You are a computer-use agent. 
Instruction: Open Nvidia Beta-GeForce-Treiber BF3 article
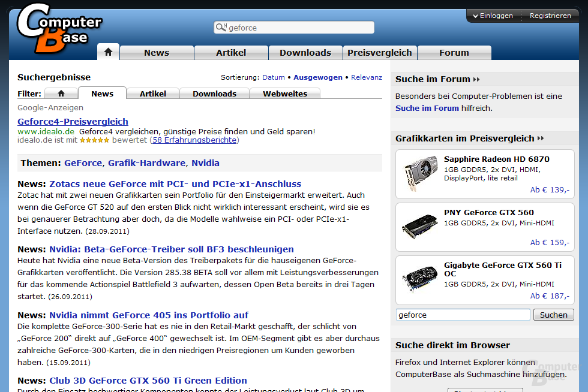pos(172,249)
